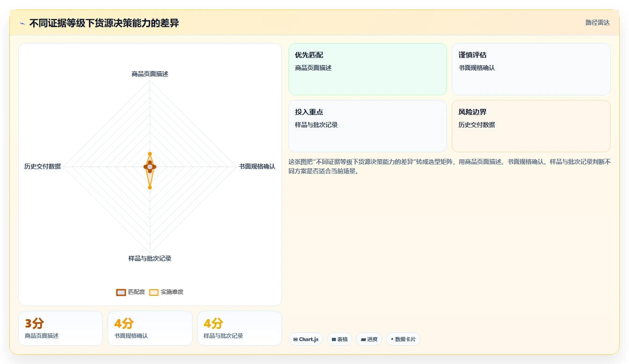Click the 数据卡片 tag chip

(403, 339)
